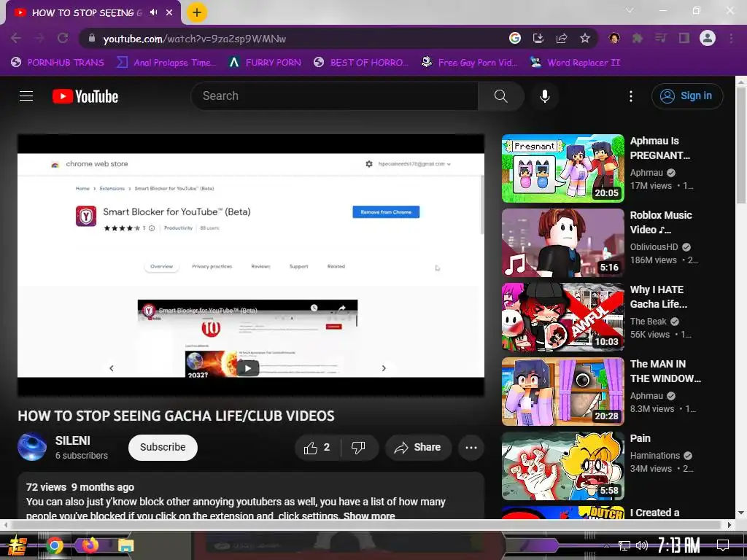
Task: Open the Word Replacer II bookmark
Action: tap(575, 63)
